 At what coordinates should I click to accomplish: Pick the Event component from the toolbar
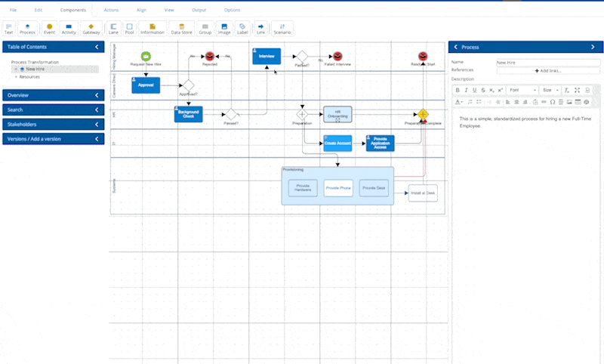[x=49, y=29]
